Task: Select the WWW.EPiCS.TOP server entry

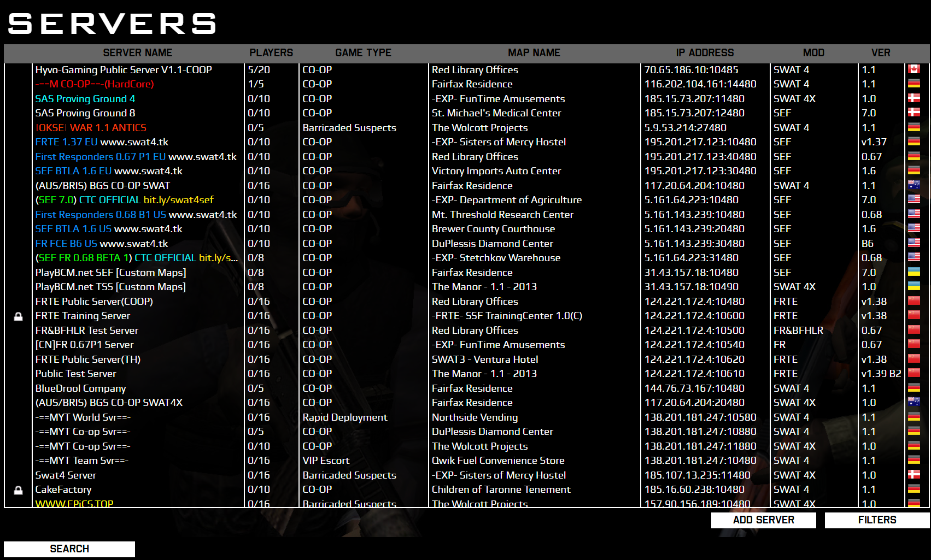Action: pyautogui.click(x=74, y=503)
